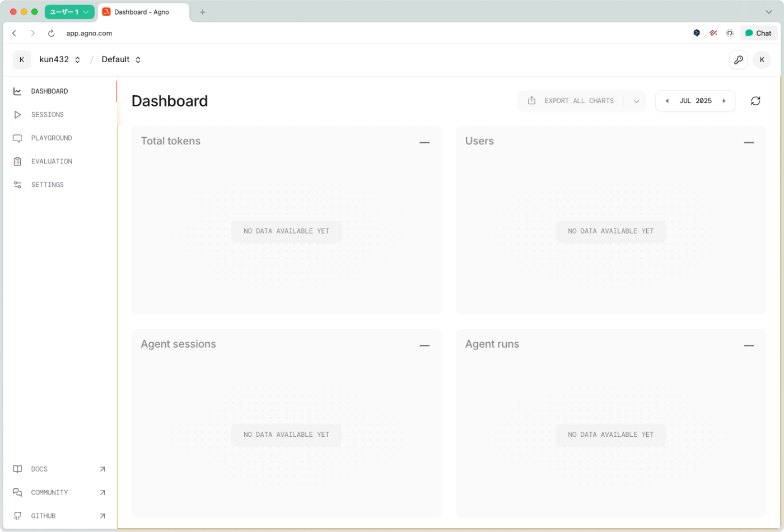This screenshot has height=532, width=784.
Task: Open the API key icon button
Action: [739, 60]
